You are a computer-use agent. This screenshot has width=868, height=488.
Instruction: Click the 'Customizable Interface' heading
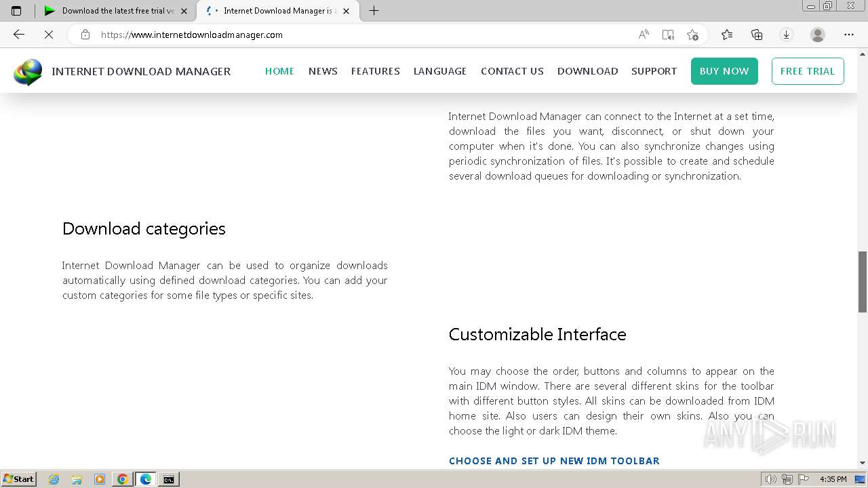tap(538, 335)
